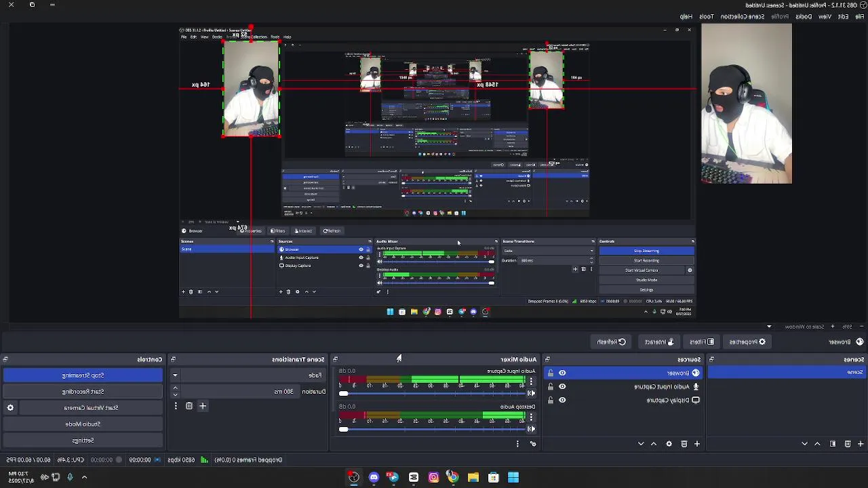Open transition properties three-dot menu
868x488 pixels.
176,406
